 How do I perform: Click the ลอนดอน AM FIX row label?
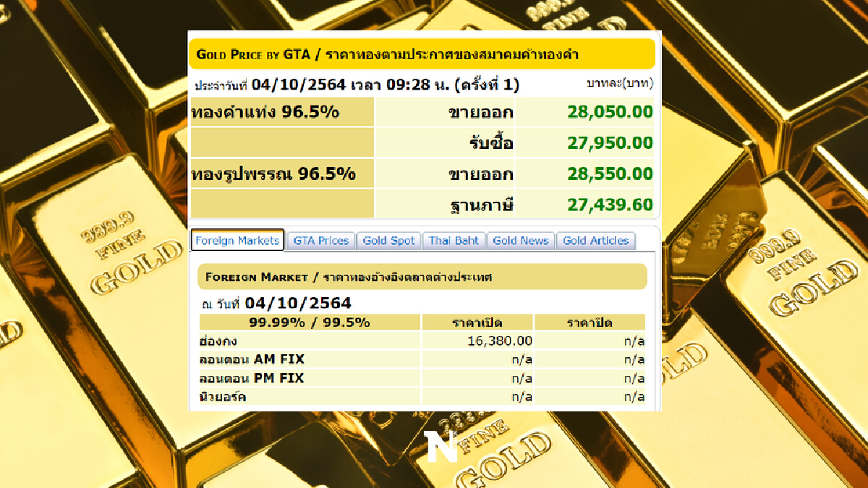[252, 359]
